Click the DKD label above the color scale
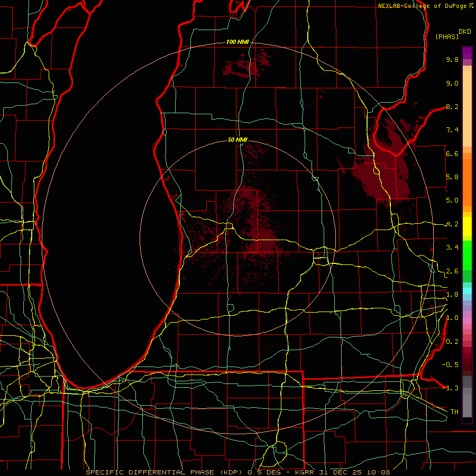This screenshot has width=476, height=476. (465, 32)
